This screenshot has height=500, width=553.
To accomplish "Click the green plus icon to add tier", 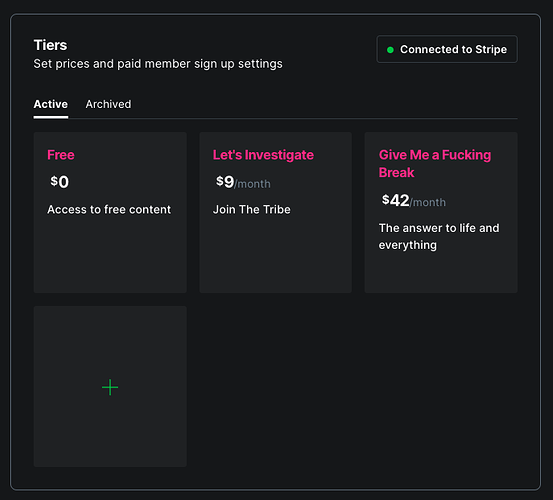I will [x=110, y=387].
